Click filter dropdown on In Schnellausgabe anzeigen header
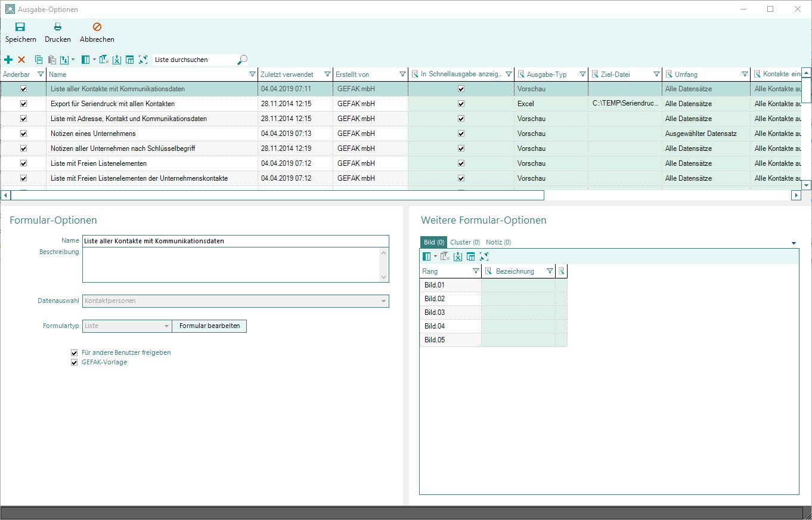The height and width of the screenshot is (520, 812). pos(509,75)
